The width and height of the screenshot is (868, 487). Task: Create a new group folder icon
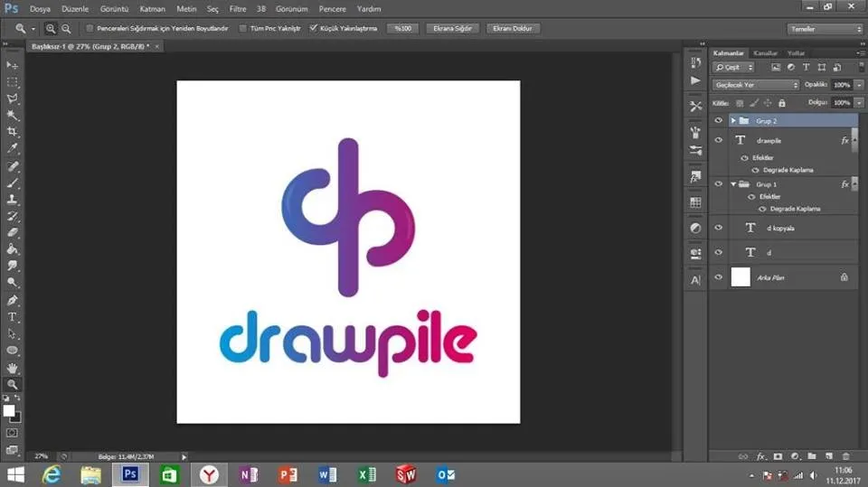(x=812, y=456)
